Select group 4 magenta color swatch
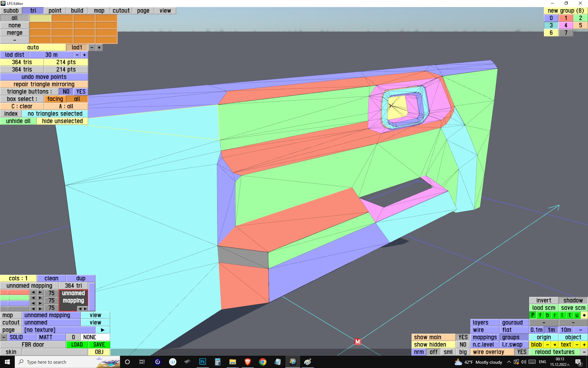This screenshot has height=368, width=588. [566, 25]
